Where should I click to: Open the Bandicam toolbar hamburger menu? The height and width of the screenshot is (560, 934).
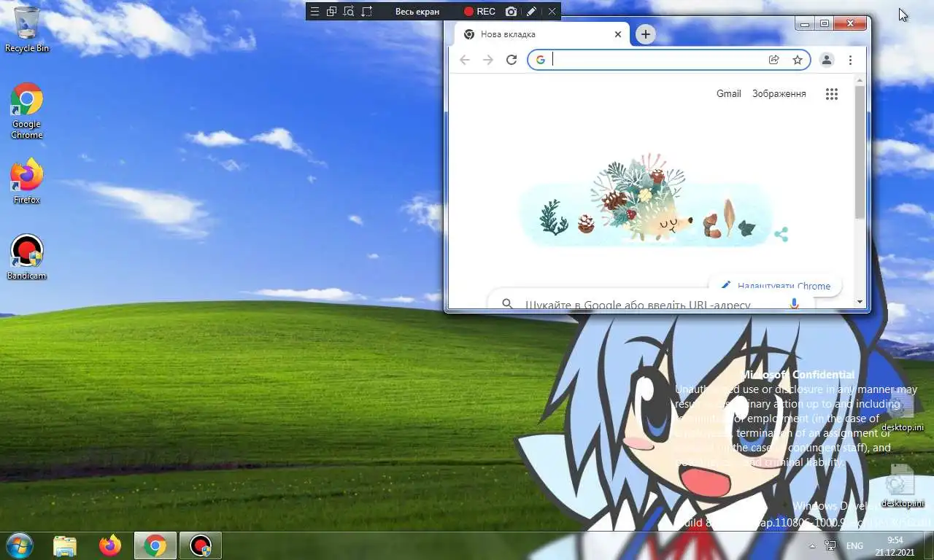[x=314, y=11]
